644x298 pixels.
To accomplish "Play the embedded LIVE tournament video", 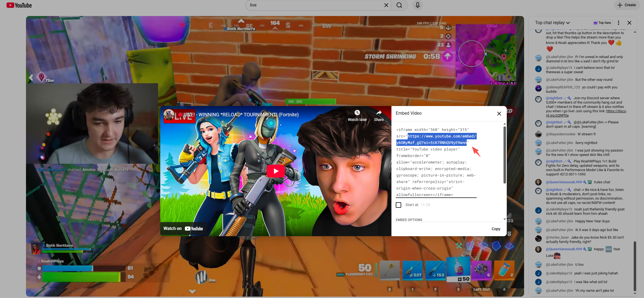I will [276, 171].
